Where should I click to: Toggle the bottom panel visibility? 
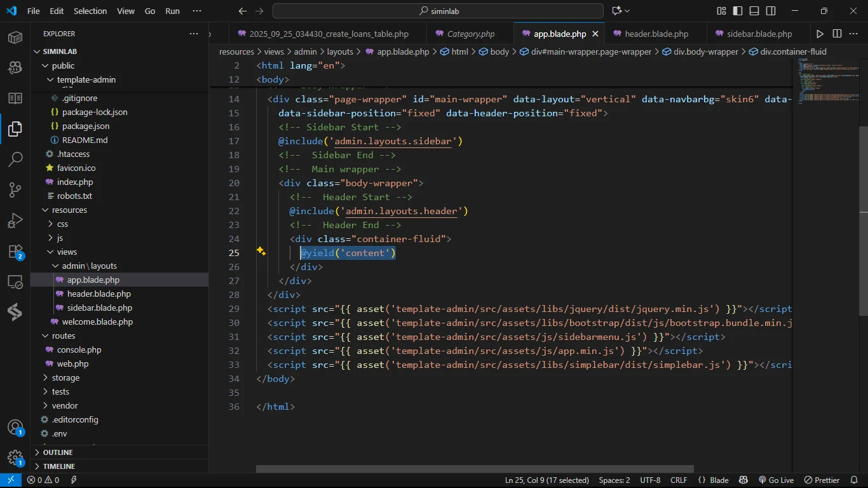(x=754, y=11)
